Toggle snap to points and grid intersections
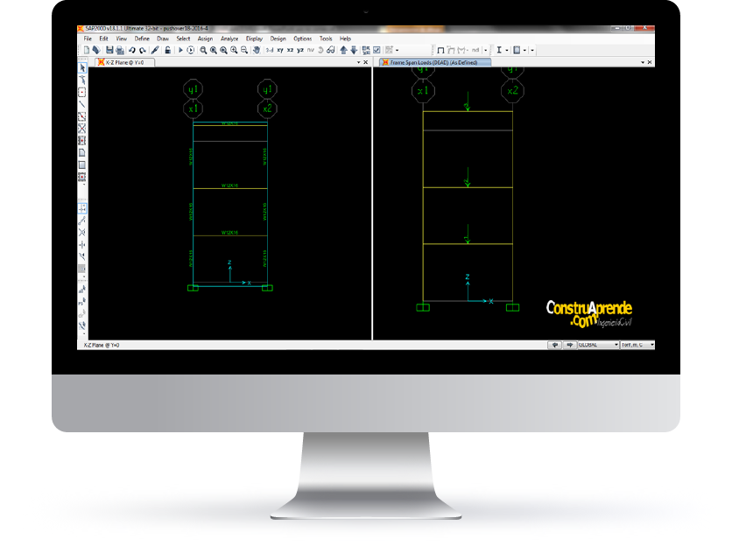The height and width of the screenshot is (560, 732). click(82, 208)
